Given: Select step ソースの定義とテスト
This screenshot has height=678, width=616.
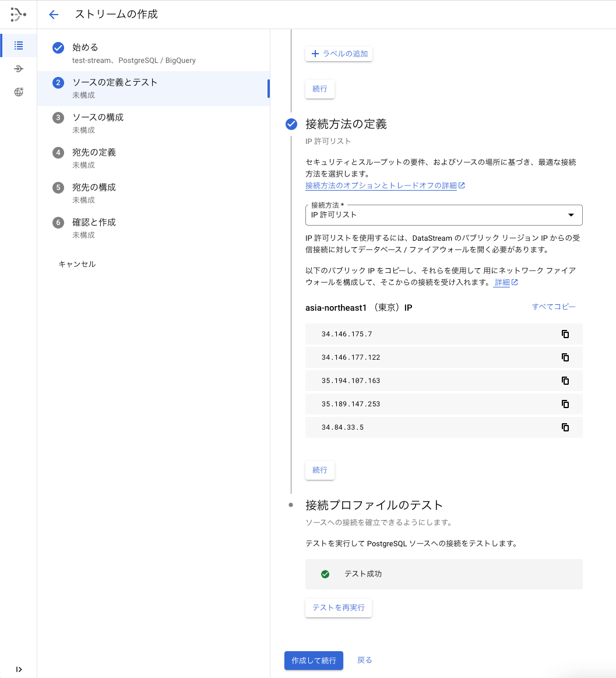Looking at the screenshot, I should click(153, 89).
